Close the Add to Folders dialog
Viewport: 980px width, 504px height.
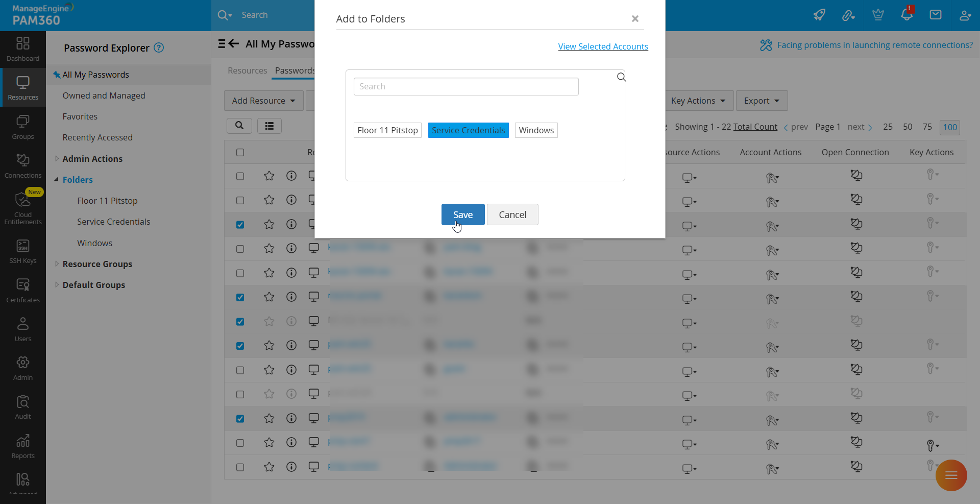point(635,18)
